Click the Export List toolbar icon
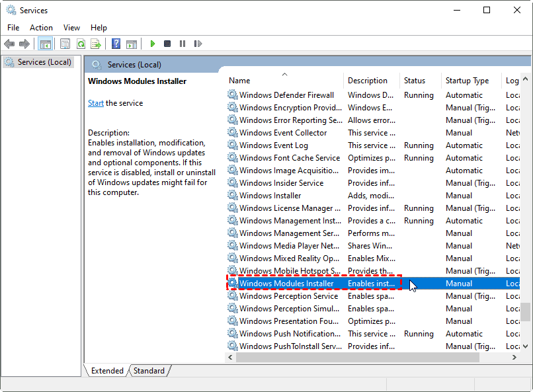Image resolution: width=533 pixels, height=392 pixels. click(x=96, y=44)
